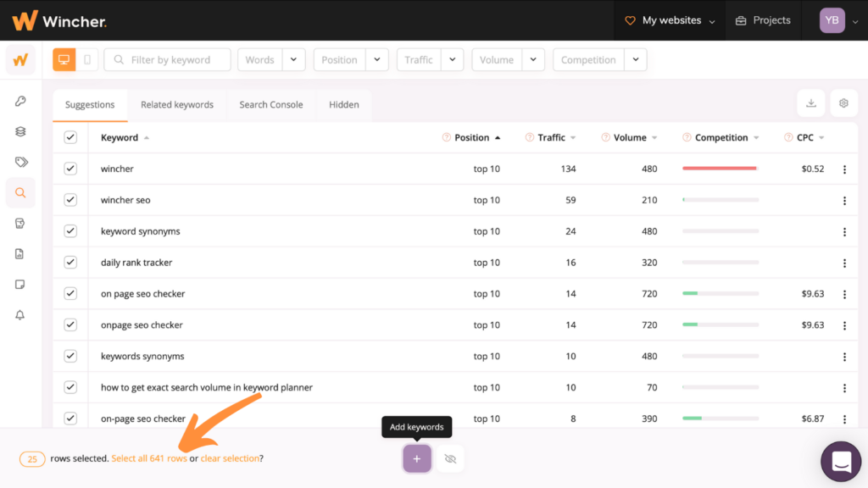Click the purple plus Add keywords button
868x488 pixels.
[417, 458]
